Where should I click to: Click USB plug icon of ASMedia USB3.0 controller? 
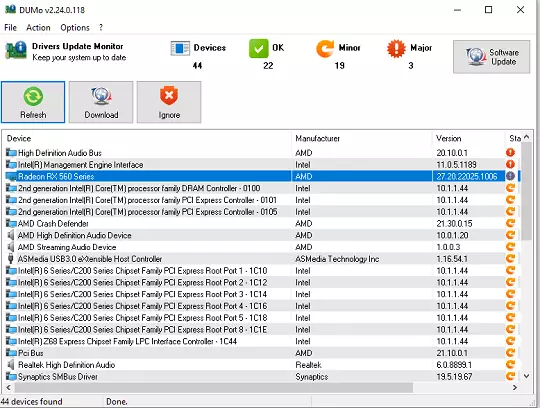tap(11, 259)
